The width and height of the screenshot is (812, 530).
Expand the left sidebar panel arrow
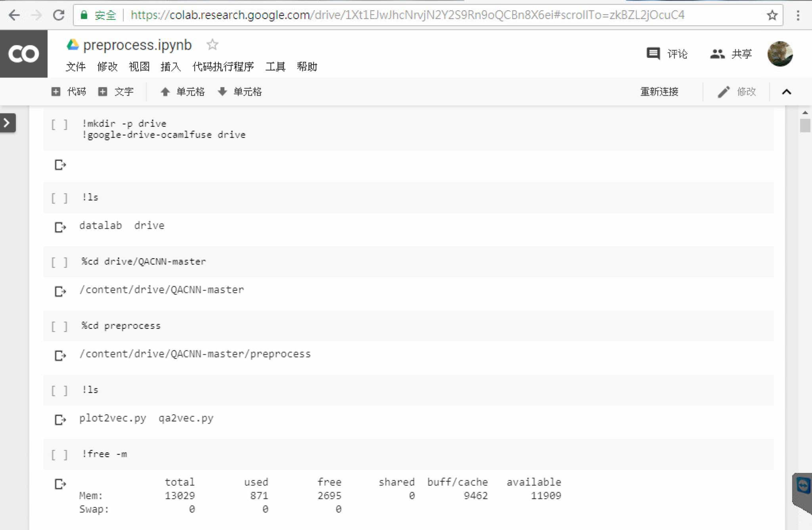point(7,123)
